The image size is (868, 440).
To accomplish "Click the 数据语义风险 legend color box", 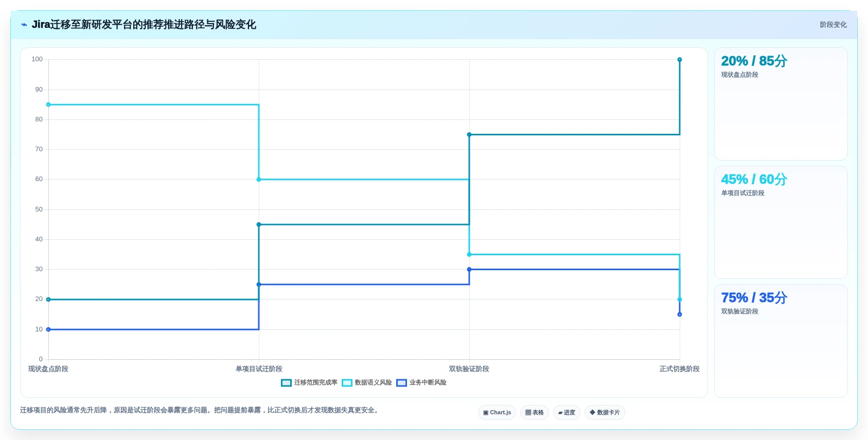I will [x=347, y=382].
